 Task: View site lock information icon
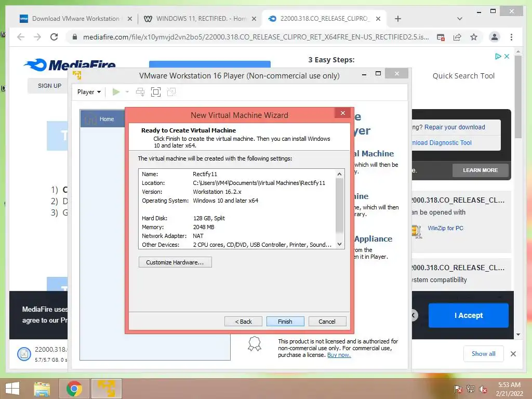pyautogui.click(x=75, y=37)
